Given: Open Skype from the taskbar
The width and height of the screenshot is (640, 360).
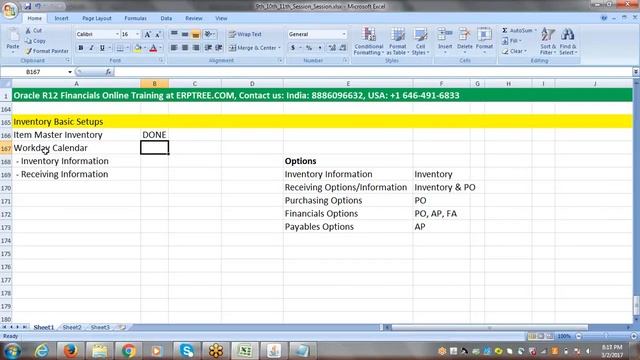Looking at the screenshot, I should [186, 351].
